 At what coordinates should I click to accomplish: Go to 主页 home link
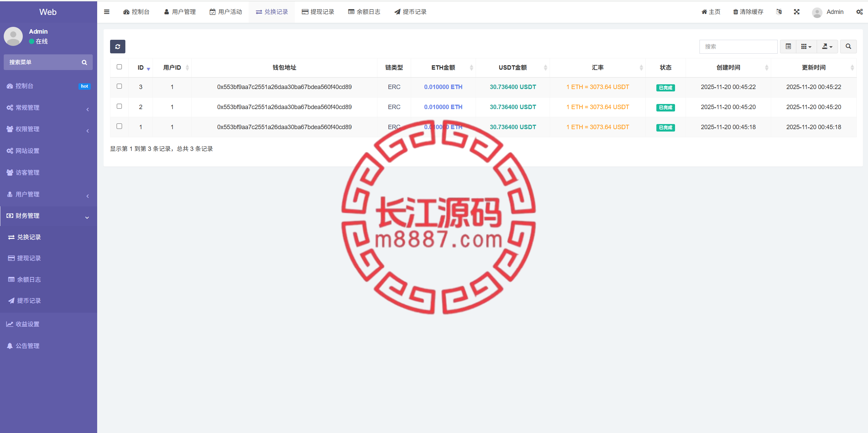pyautogui.click(x=711, y=12)
